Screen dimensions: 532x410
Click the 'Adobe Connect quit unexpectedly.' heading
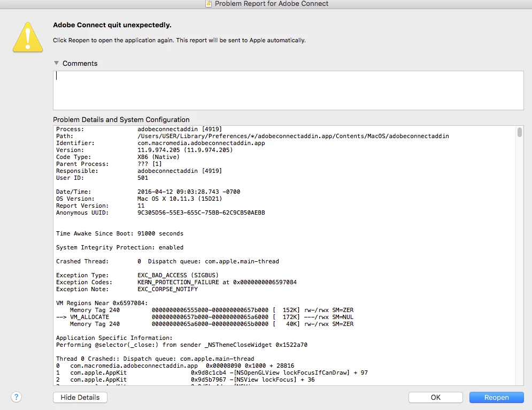point(112,25)
